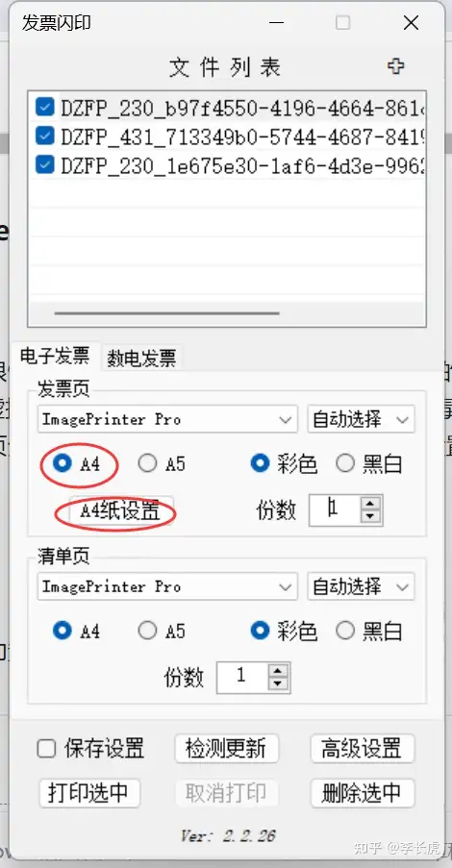Open the 发票页 ImagePrinter Pro printer dropdown
Image resolution: width=452 pixels, height=868 pixels.
(x=167, y=419)
